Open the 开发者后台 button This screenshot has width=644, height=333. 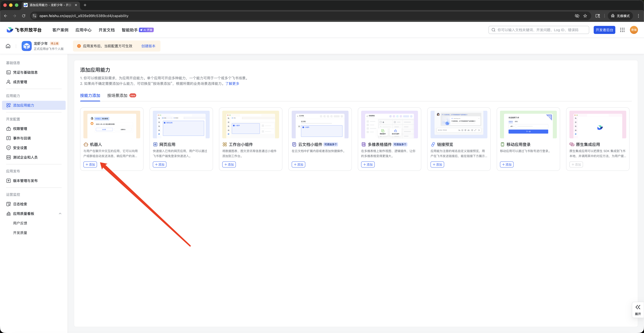coord(604,30)
